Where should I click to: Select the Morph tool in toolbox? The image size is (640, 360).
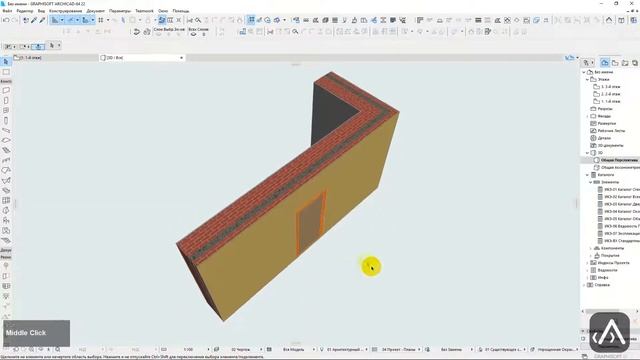pos(6,210)
